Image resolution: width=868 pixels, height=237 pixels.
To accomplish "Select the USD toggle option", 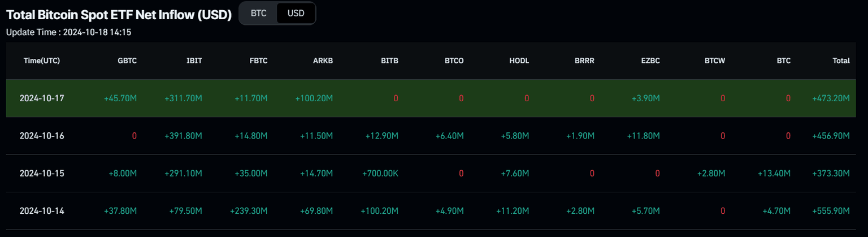I will [x=296, y=13].
